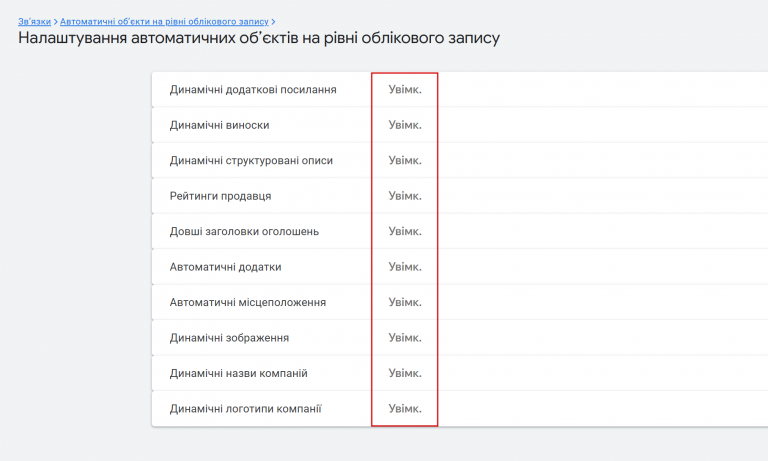This screenshot has height=461, width=768.
Task: Toggle Увімк. status for Динамічні додаткові посилання
Action: (x=405, y=89)
